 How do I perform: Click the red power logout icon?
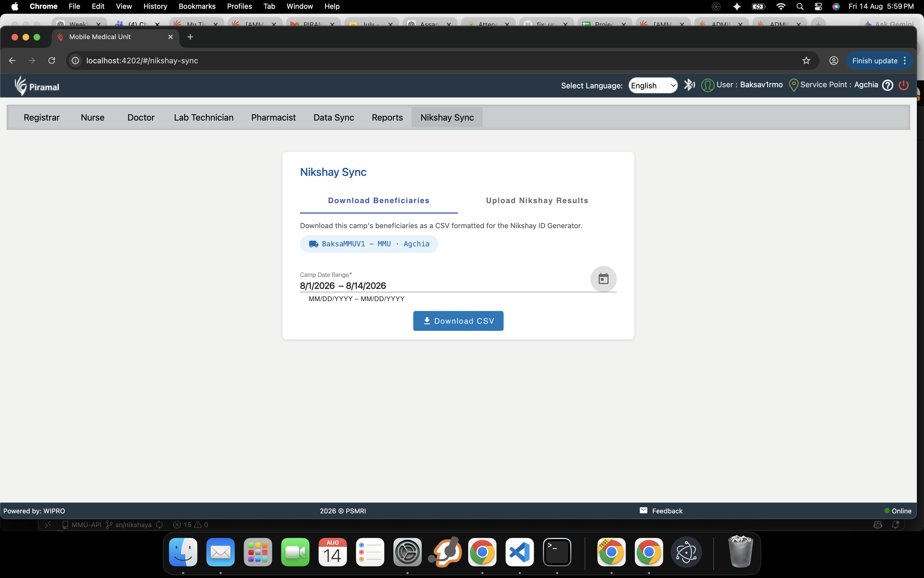point(904,85)
